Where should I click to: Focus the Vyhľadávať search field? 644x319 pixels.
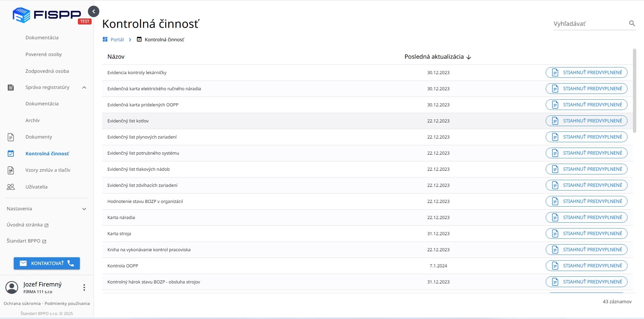click(x=589, y=24)
